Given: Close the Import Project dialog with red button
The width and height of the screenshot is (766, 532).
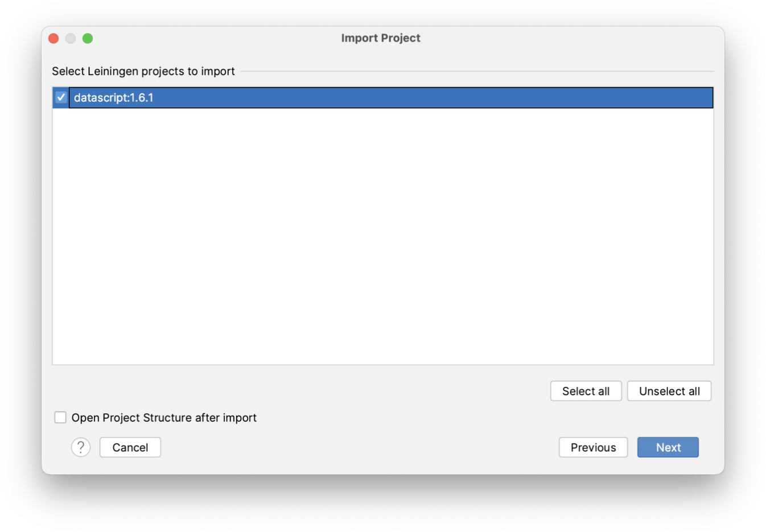Looking at the screenshot, I should pos(54,38).
